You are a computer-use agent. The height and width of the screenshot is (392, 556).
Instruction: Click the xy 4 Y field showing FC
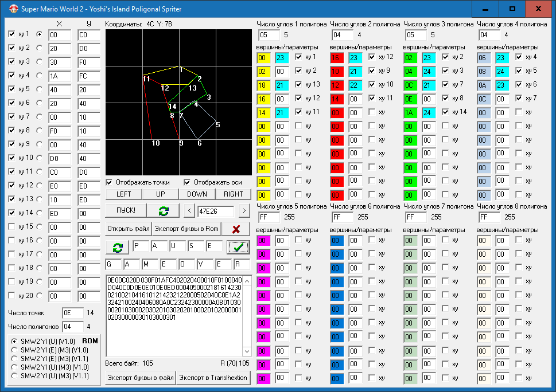coord(88,76)
